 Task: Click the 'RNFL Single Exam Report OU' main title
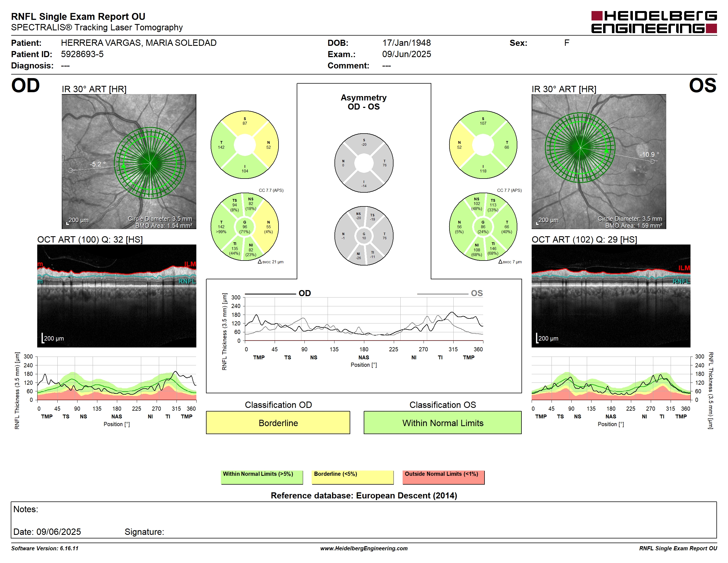click(78, 16)
